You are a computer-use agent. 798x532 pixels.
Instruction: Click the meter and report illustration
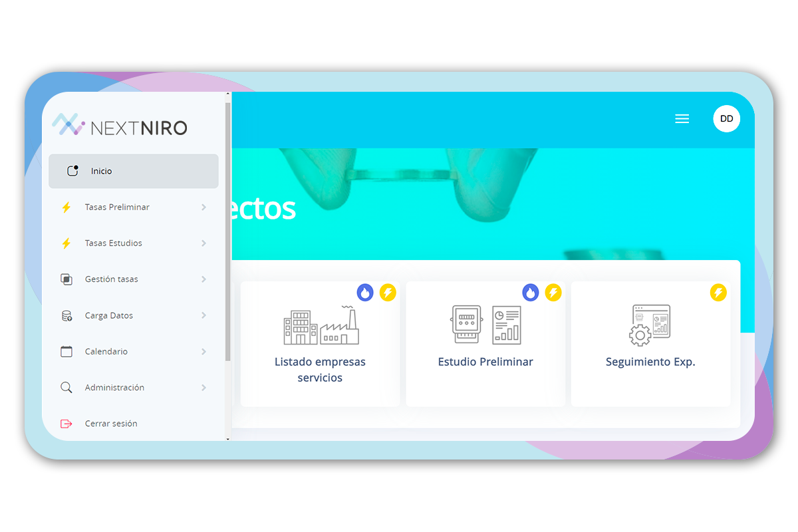tap(486, 325)
